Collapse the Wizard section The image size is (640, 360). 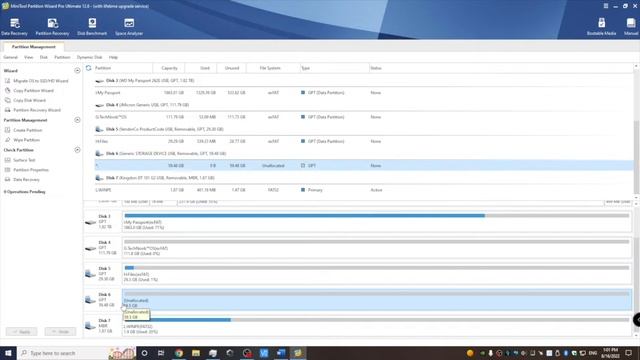77,71
